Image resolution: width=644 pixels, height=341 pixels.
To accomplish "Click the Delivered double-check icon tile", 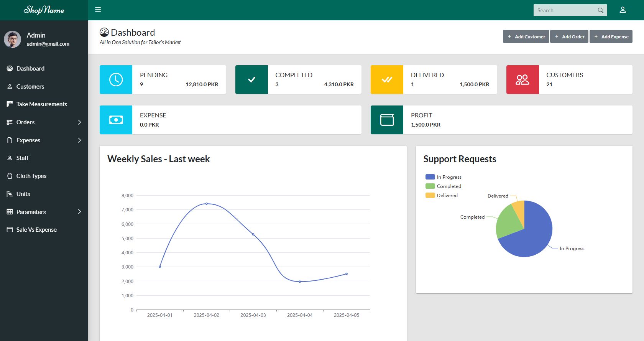I will click(x=387, y=79).
